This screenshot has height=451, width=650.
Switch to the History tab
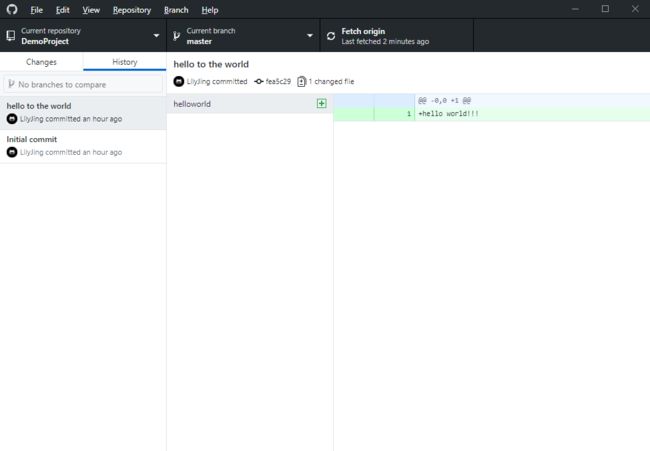point(125,62)
